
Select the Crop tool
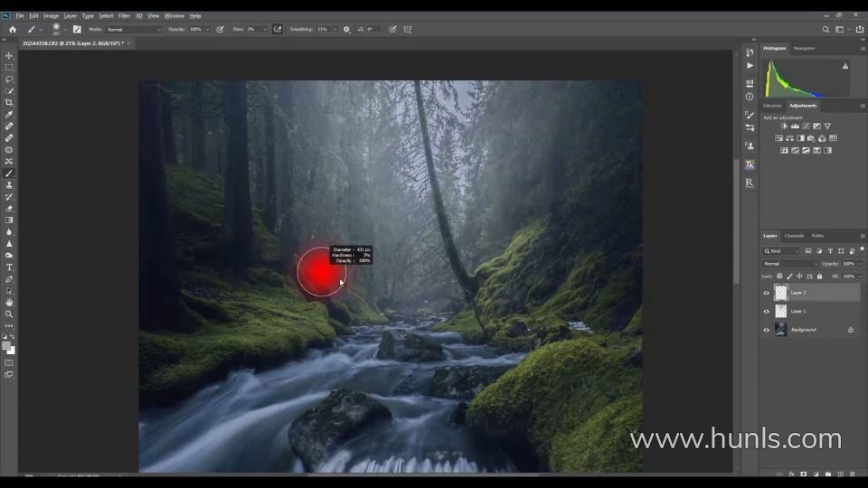[9, 103]
